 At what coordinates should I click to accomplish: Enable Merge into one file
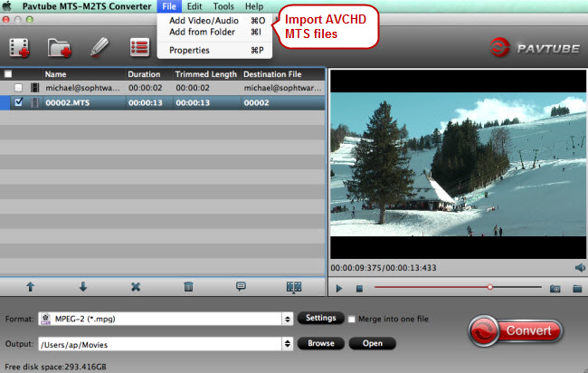(x=351, y=320)
